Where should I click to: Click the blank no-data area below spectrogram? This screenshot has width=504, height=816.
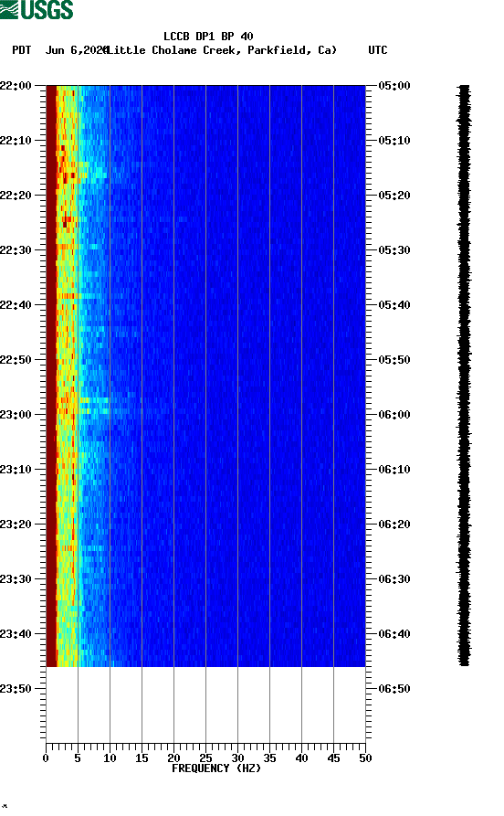point(205,704)
